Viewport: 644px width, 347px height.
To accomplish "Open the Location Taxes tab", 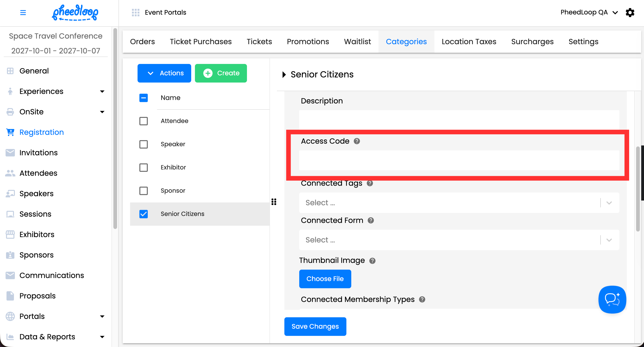I will click(x=469, y=42).
